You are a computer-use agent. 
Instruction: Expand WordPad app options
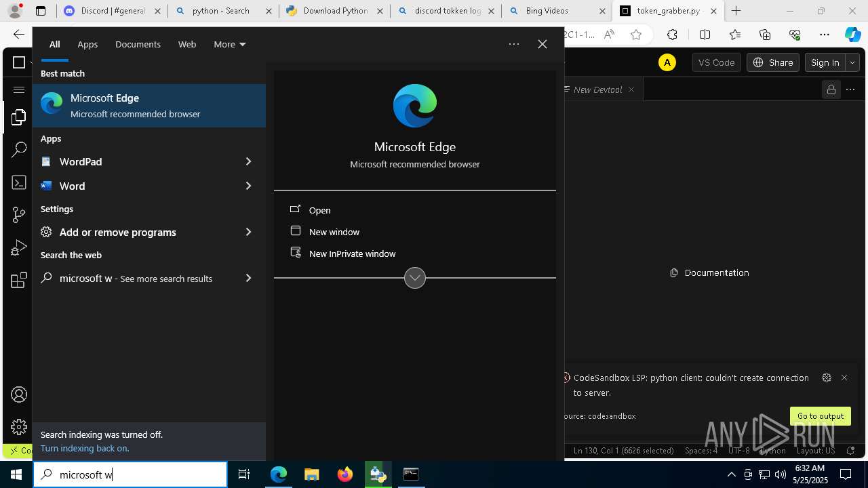click(248, 161)
